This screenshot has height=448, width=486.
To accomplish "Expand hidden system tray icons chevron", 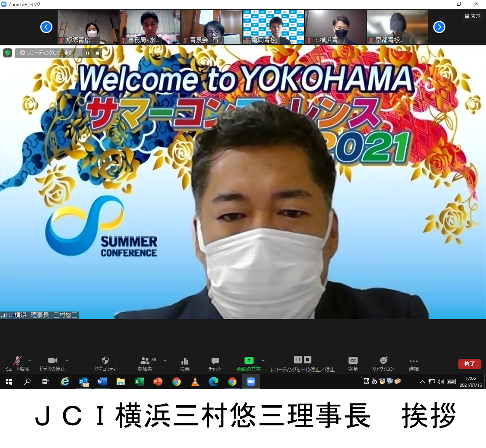I will coord(422,382).
